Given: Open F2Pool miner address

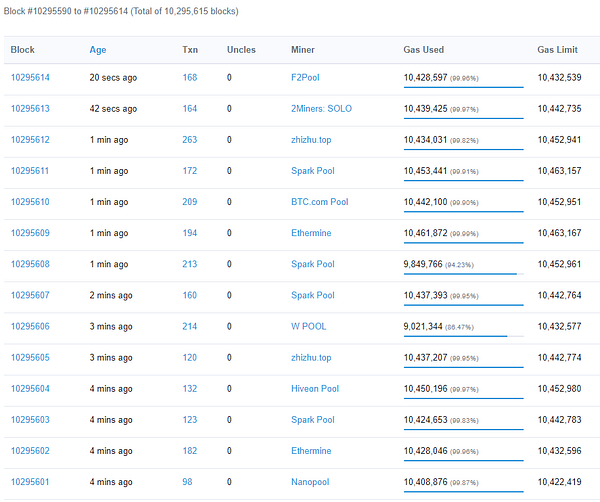Looking at the screenshot, I should click(305, 78).
